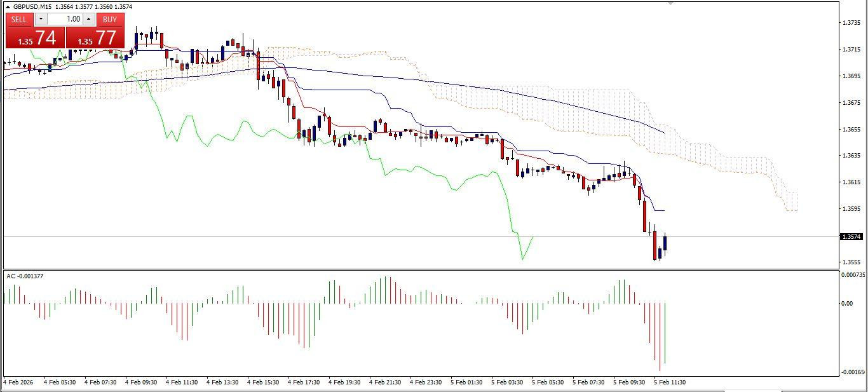This screenshot has width=868, height=392.
Task: Decrease trade volume with down arrow
Action: tap(41, 19)
